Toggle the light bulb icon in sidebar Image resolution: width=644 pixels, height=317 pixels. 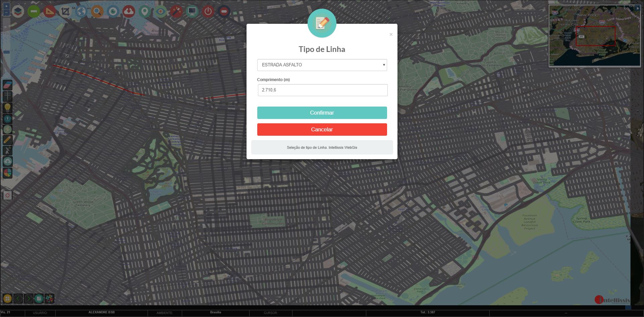tap(7, 108)
